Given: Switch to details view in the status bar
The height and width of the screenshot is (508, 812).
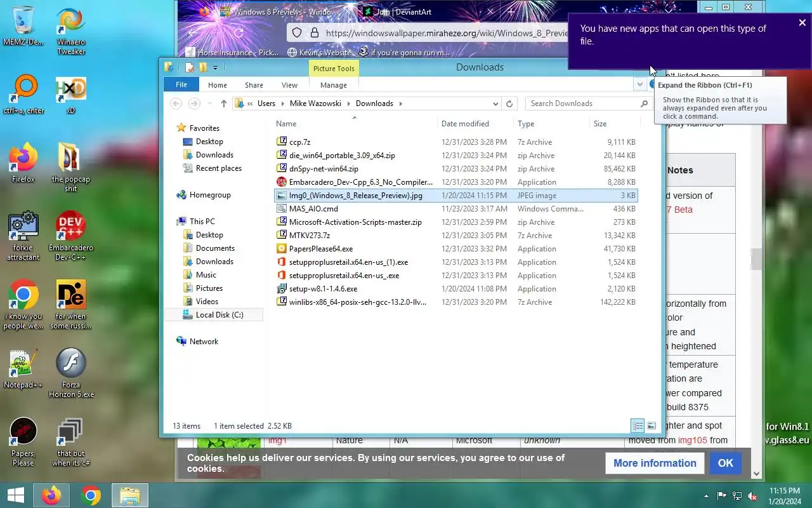Looking at the screenshot, I should click(x=638, y=426).
